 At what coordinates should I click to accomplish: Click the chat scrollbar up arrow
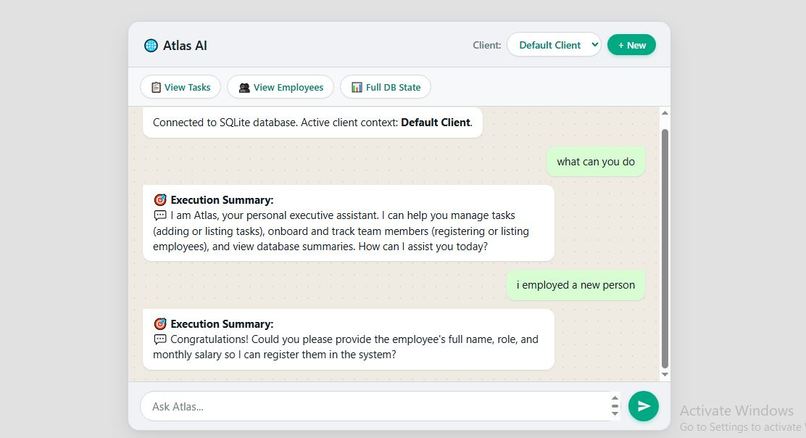(665, 113)
